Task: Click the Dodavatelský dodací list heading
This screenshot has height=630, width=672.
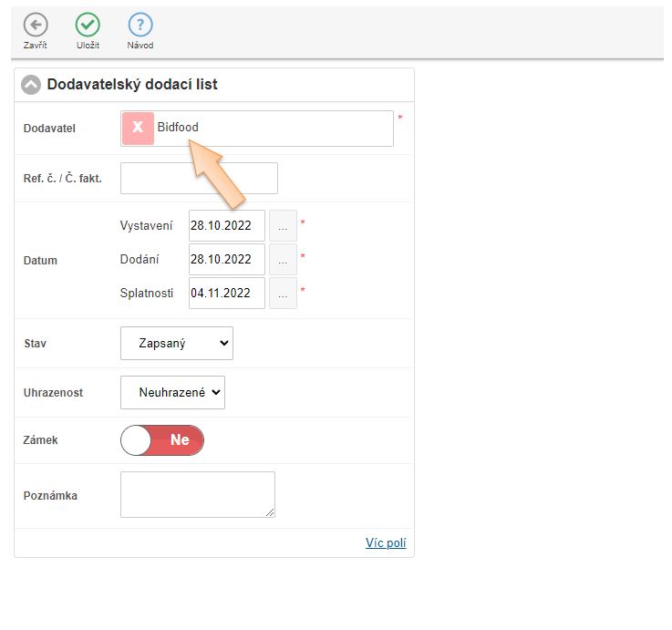Action: 132,85
